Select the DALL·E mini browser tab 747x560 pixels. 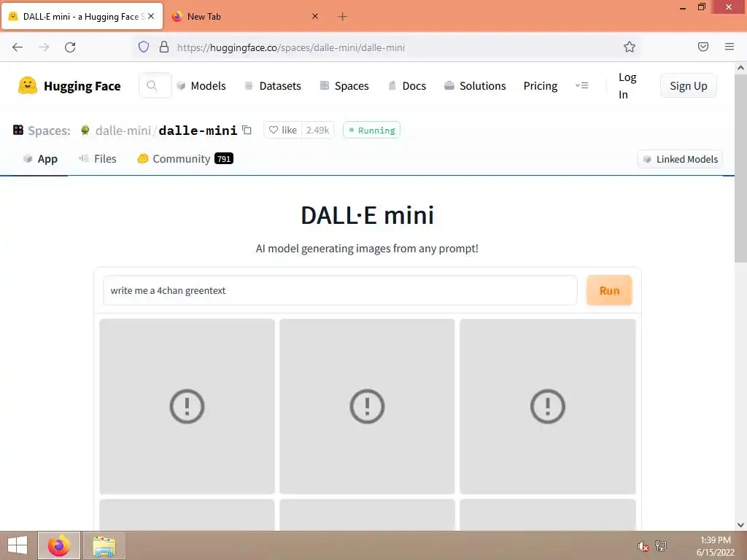[x=82, y=17]
